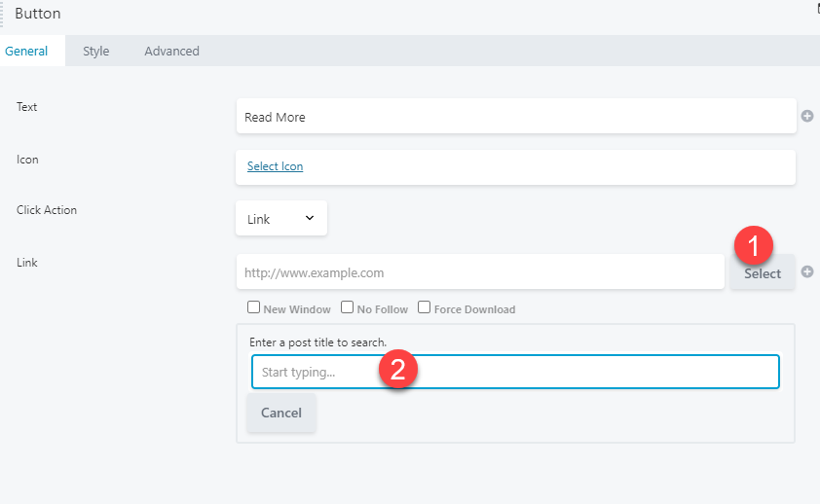Click the Cancel button under the search box
Screen dimensions: 820x504
[281, 413]
